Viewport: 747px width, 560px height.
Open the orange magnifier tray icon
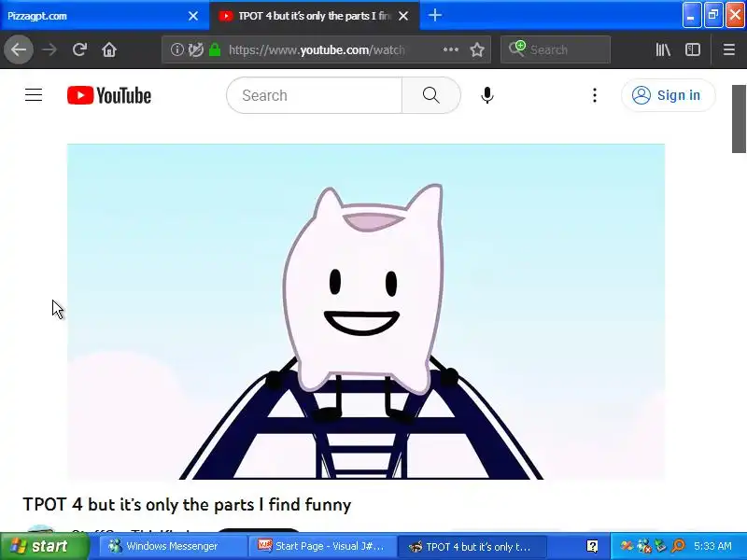[x=678, y=546]
